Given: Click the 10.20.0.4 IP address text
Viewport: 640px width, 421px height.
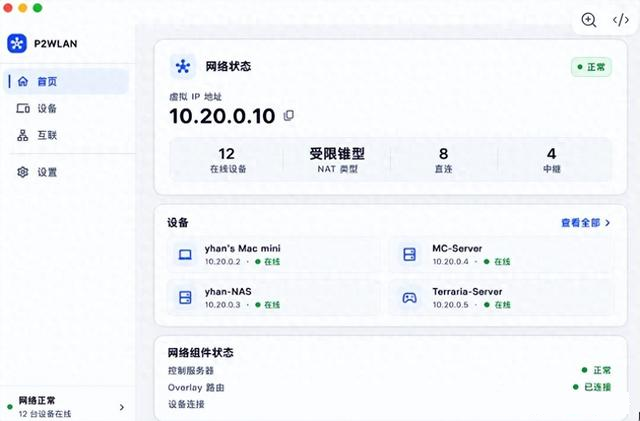Looking at the screenshot, I should click(x=451, y=262).
